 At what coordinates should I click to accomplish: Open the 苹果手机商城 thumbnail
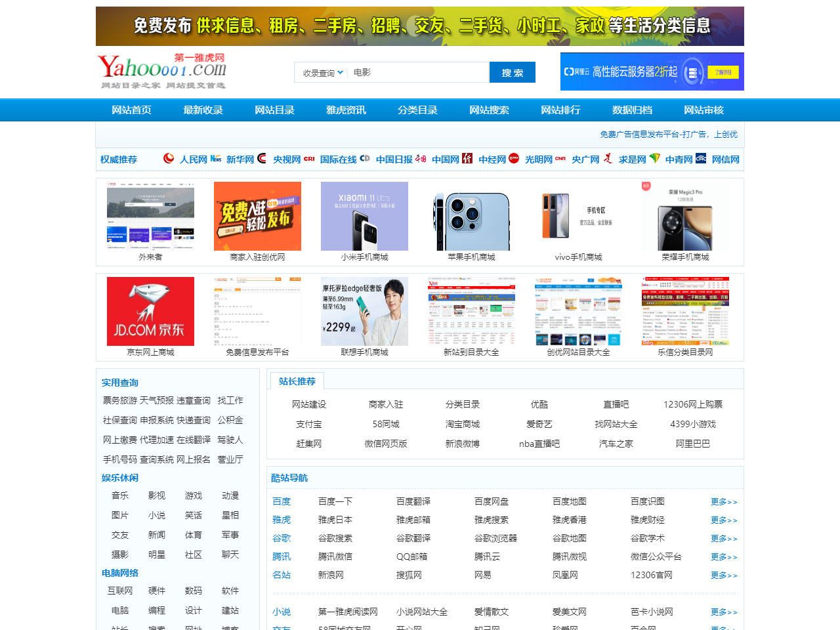pos(471,217)
